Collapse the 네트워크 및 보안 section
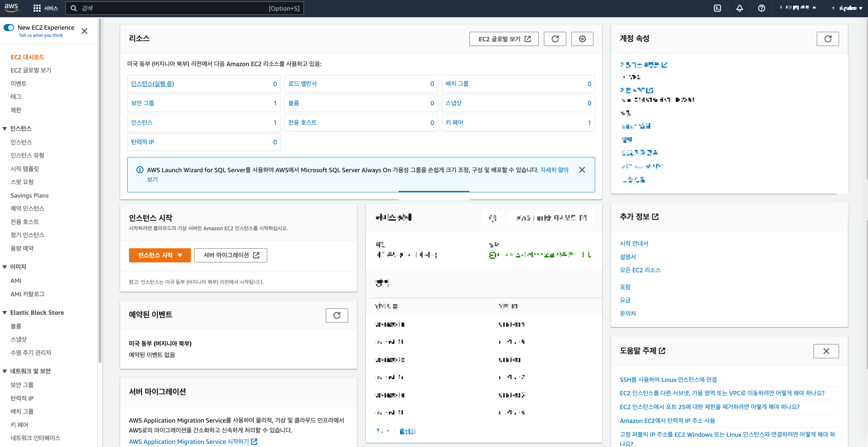The height and width of the screenshot is (447, 868). click(x=5, y=371)
